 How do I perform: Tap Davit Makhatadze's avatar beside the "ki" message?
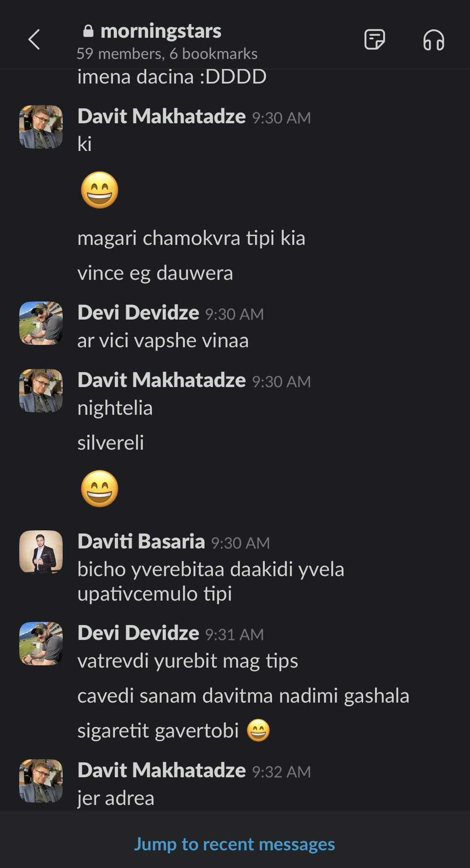click(41, 127)
